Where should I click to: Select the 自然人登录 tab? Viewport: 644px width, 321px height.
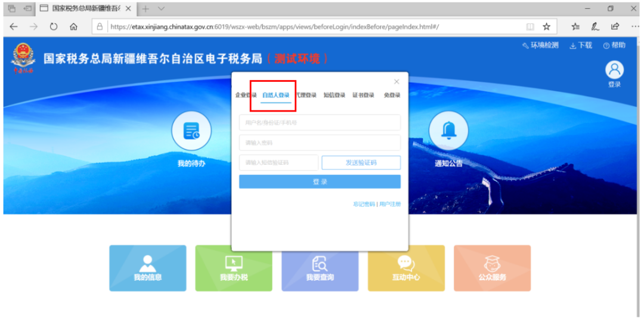click(275, 95)
